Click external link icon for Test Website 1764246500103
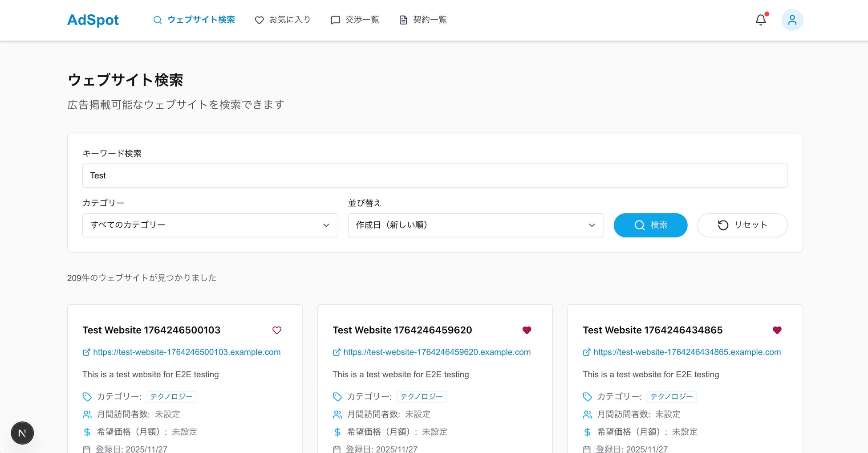The image size is (868, 453). pyautogui.click(x=86, y=352)
